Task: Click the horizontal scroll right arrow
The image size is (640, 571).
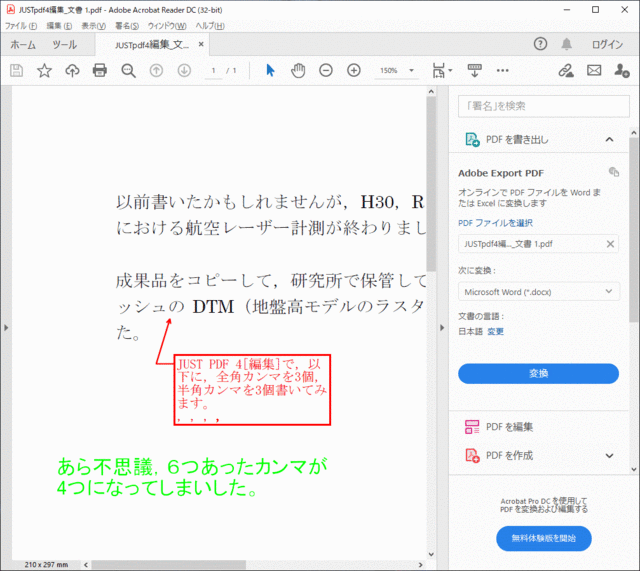Action: click(420, 565)
